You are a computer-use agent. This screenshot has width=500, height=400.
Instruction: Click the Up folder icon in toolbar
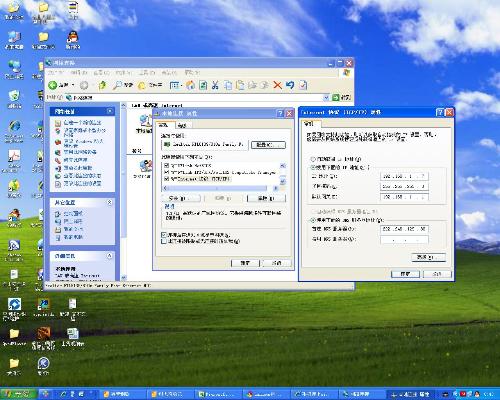coord(102,85)
